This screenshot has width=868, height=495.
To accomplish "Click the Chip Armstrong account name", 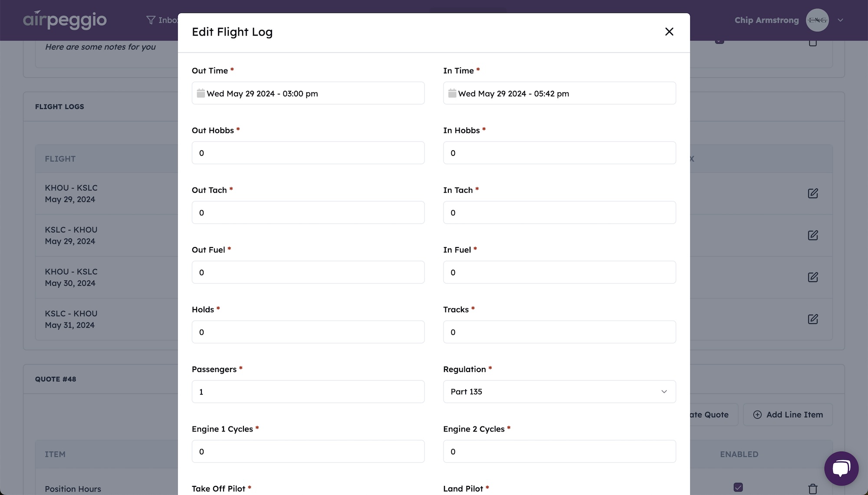I will click(766, 20).
